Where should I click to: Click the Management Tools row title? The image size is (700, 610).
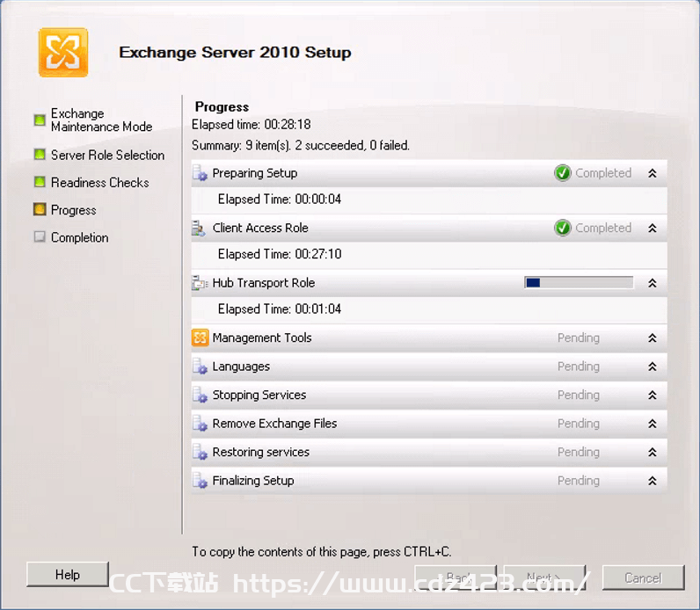pyautogui.click(x=262, y=338)
